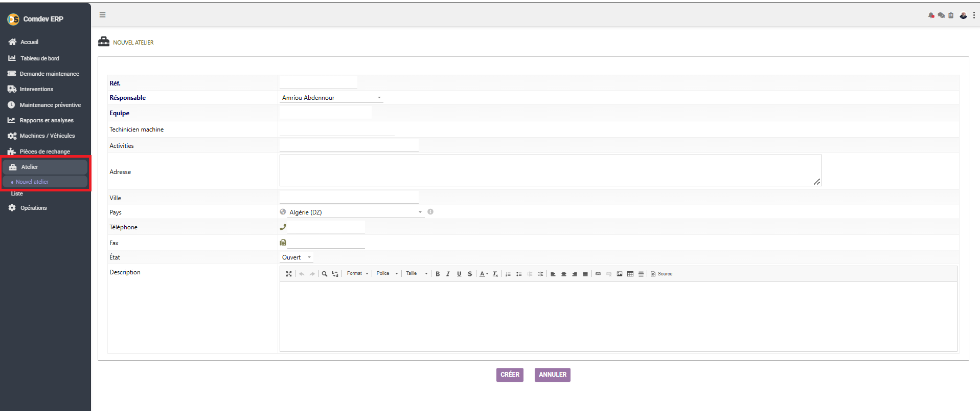Apply bold formatting in editor
Screen dimensions: 980x411
(438, 274)
